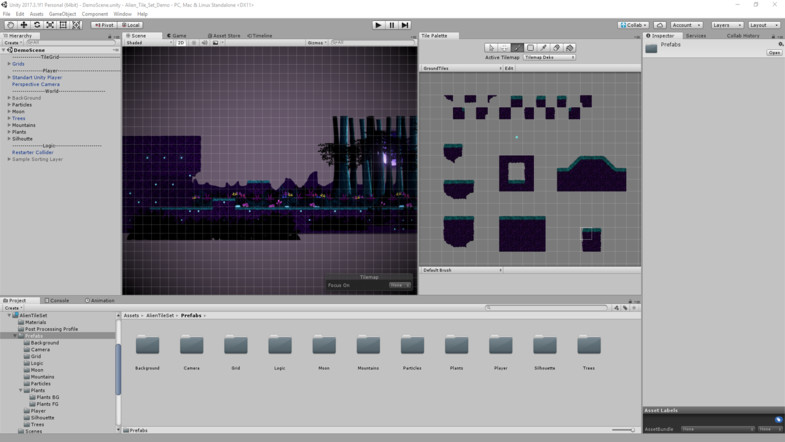Open the Component menu
Viewport: 785px width, 442px height.
(x=95, y=14)
